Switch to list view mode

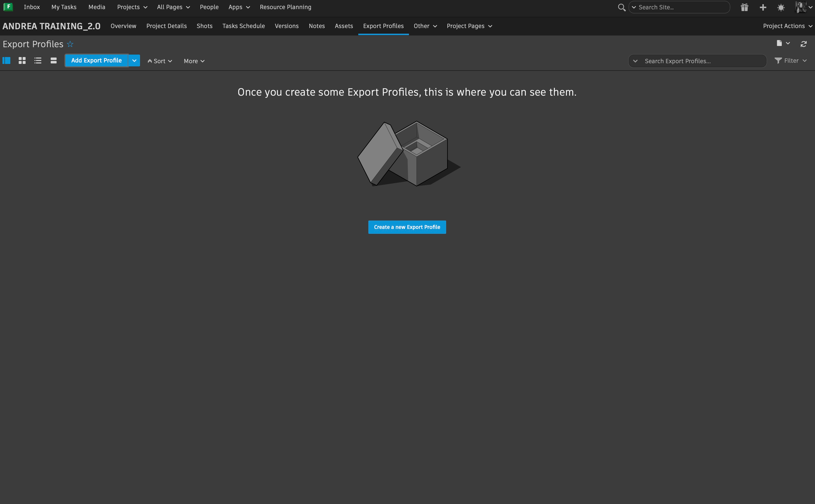pyautogui.click(x=38, y=61)
